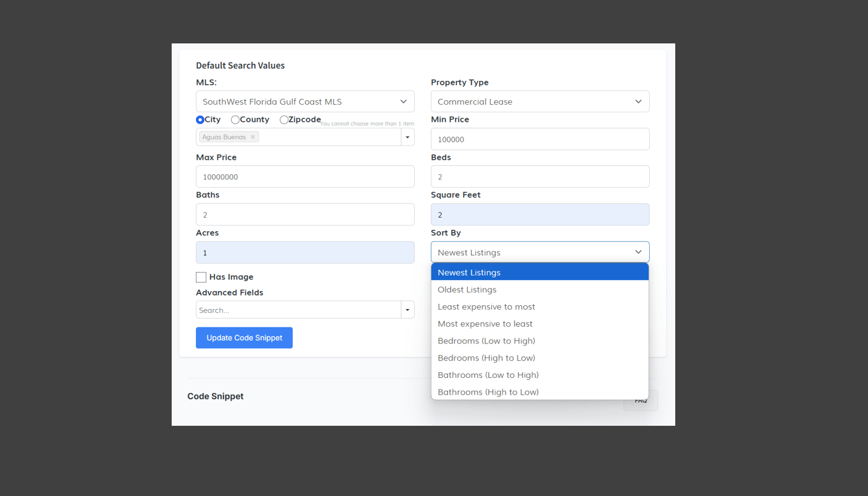
Task: Select Most expensive to least option
Action: (485, 324)
